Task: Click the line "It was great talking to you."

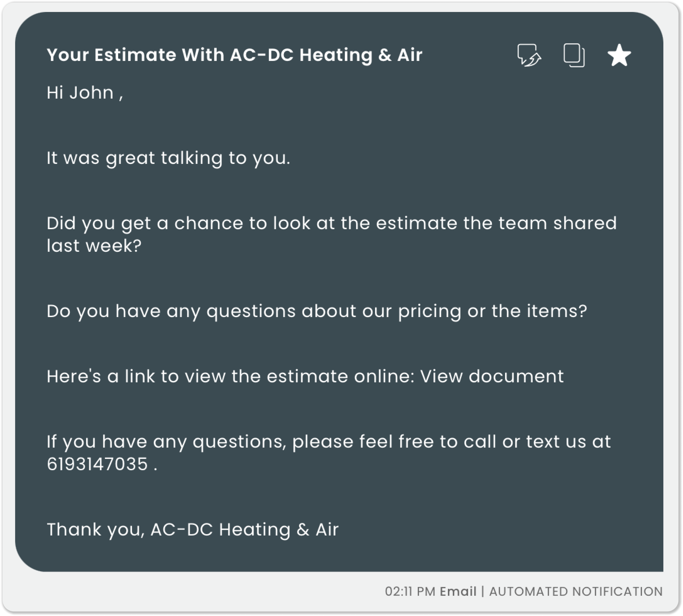Action: [x=168, y=158]
